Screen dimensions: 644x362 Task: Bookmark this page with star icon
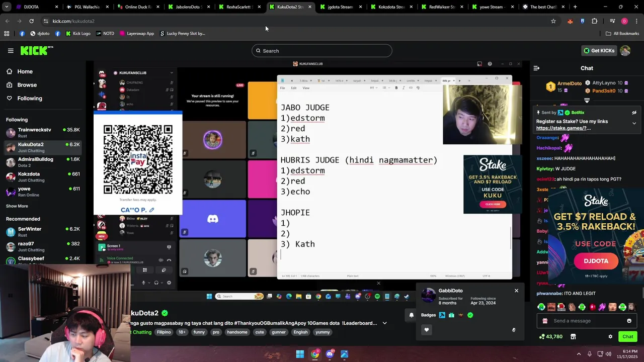pos(553,21)
